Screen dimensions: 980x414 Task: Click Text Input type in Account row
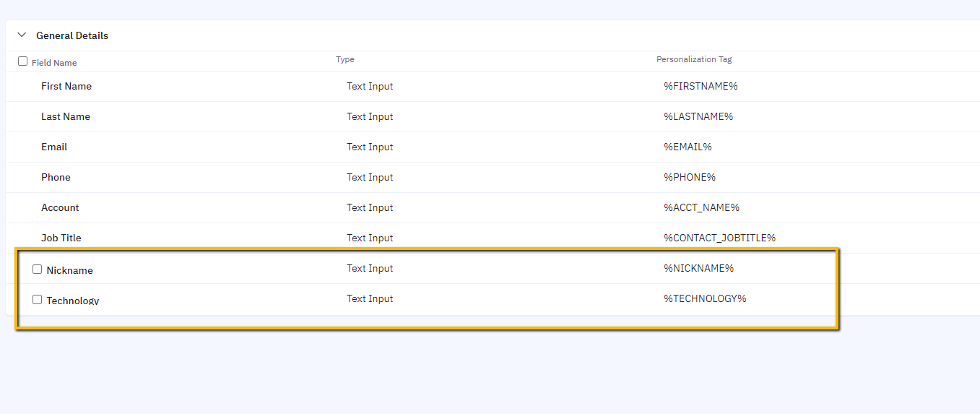coord(370,207)
